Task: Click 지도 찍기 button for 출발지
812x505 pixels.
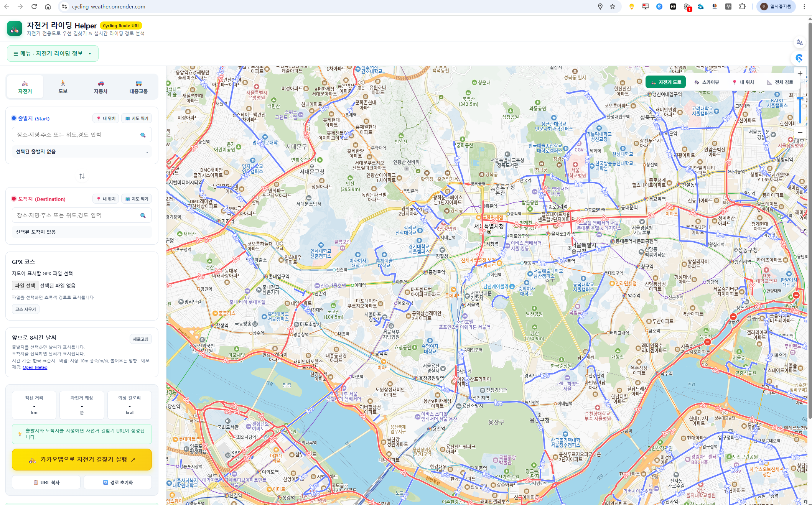Action: [137, 118]
